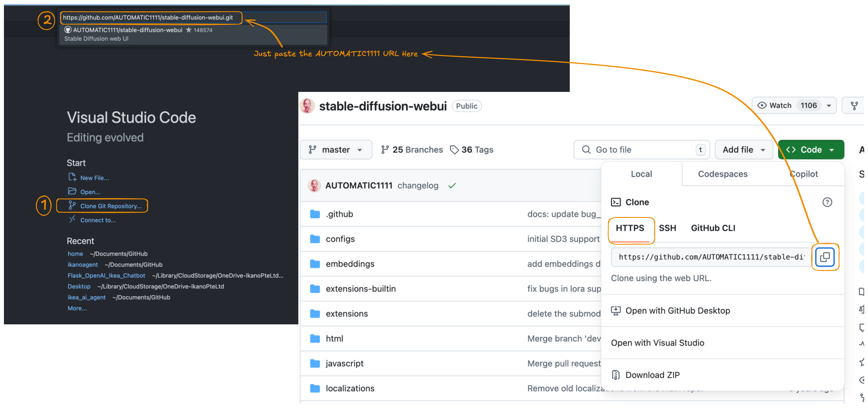Open the changelog commit message
This screenshot has width=868, height=408.
tap(418, 186)
